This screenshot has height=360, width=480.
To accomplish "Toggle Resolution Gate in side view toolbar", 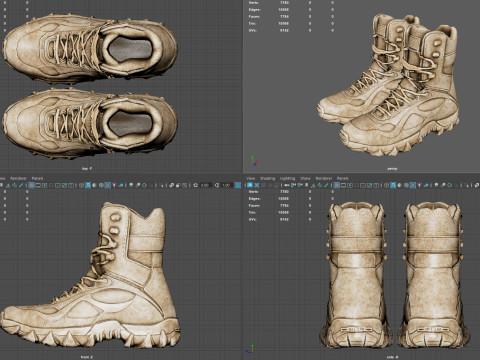I will click(350, 185).
